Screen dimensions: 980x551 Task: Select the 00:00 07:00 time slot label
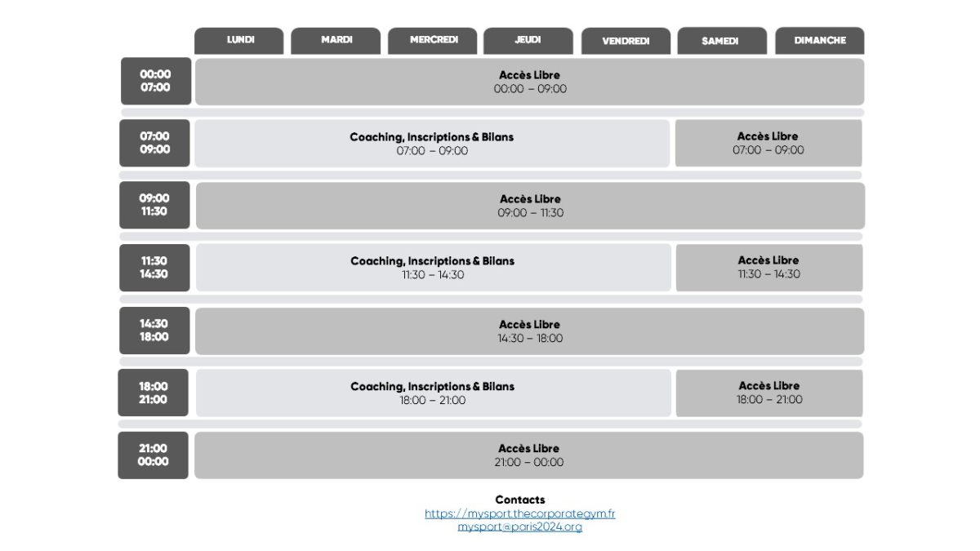pos(155,81)
